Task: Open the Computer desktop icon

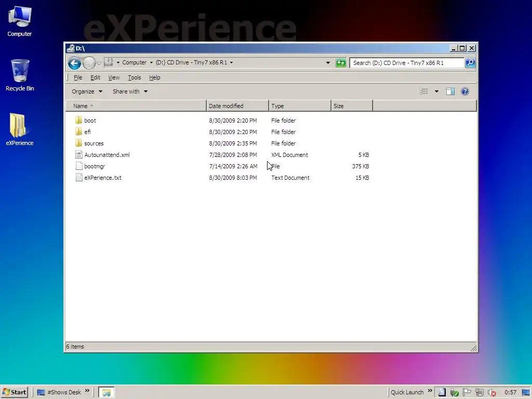Action: (x=19, y=21)
